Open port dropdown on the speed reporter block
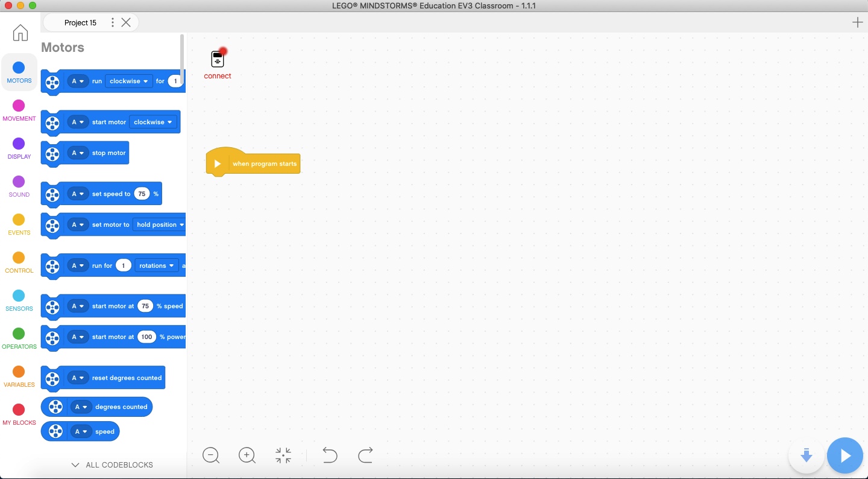This screenshot has width=868, height=479. tap(81, 432)
